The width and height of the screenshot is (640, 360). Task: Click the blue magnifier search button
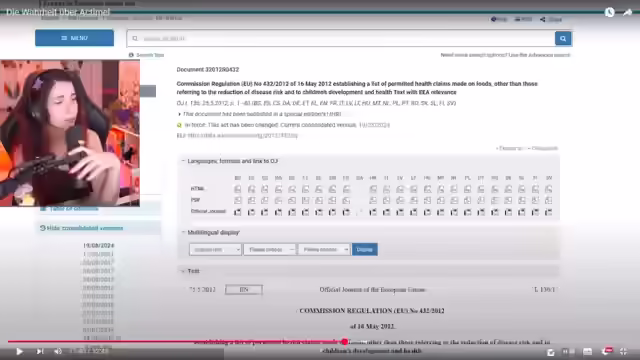(563, 38)
